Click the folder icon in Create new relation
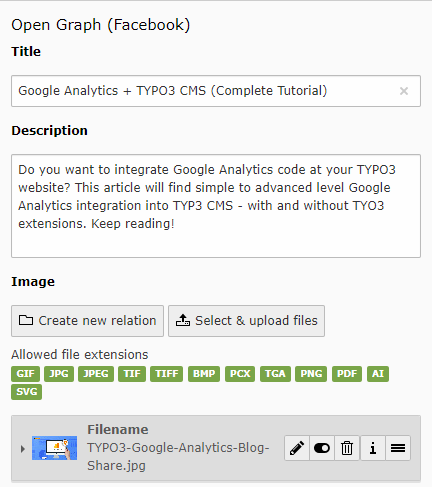This screenshot has height=487, width=432. [x=26, y=320]
